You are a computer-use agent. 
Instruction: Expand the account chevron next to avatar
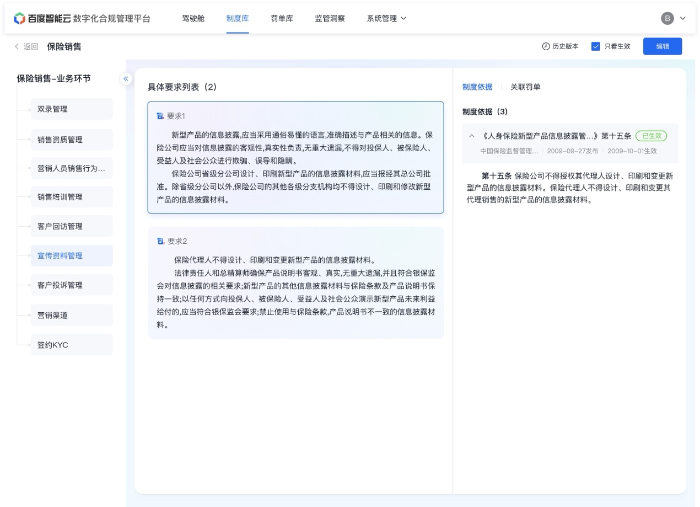(683, 18)
